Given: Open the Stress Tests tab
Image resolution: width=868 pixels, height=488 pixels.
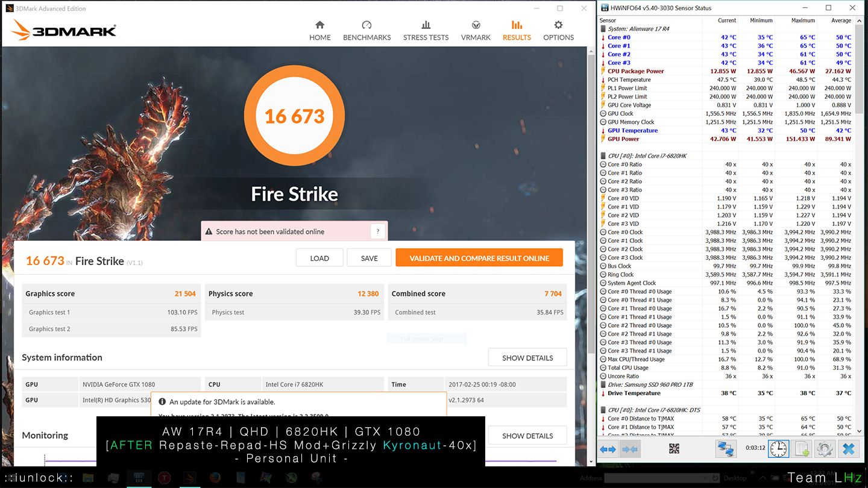Looking at the screenshot, I should coord(426,30).
